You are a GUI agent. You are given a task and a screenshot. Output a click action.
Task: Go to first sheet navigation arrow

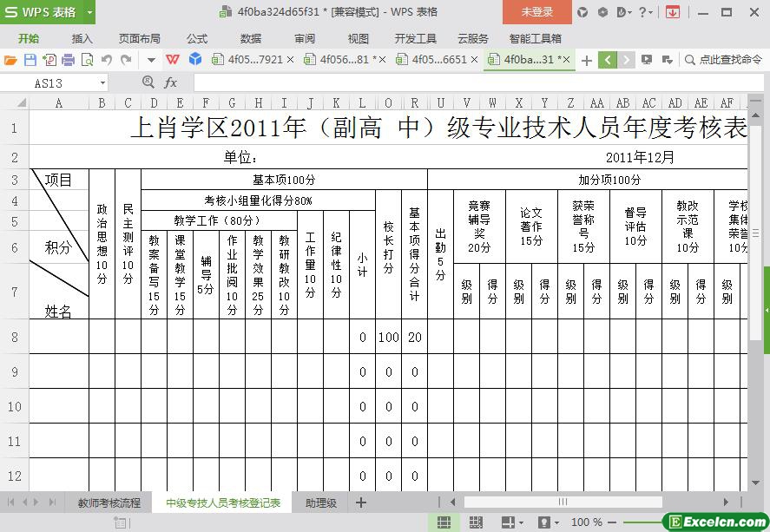coord(10,502)
